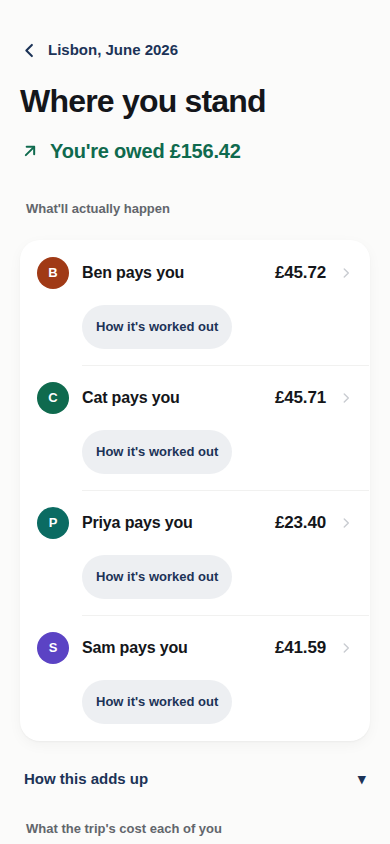Expand the How this adds up section
This screenshot has height=844, width=390.
click(x=195, y=779)
